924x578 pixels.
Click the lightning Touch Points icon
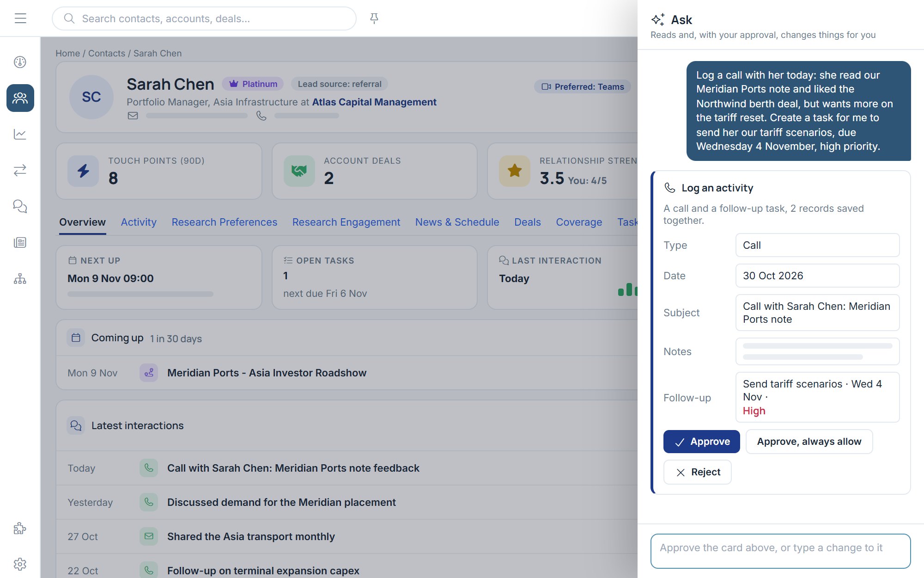(83, 171)
